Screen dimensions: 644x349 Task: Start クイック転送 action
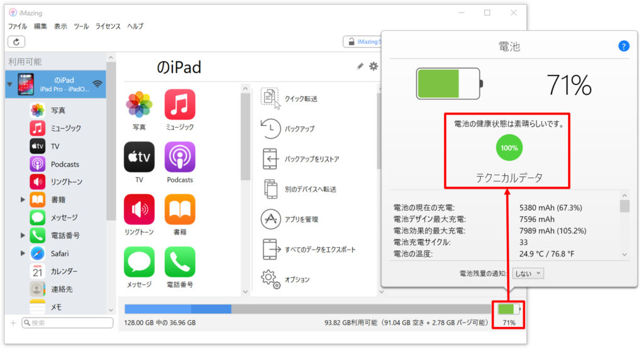(289, 99)
